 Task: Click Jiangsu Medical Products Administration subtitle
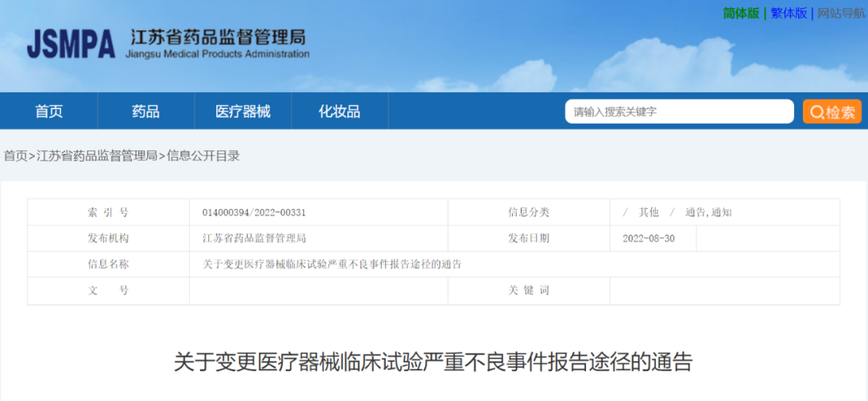[218, 55]
